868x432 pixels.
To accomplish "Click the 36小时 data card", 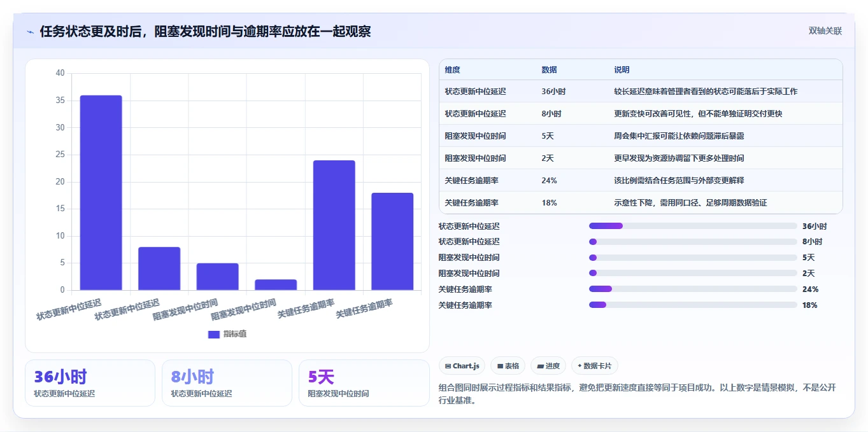I will pos(90,383).
